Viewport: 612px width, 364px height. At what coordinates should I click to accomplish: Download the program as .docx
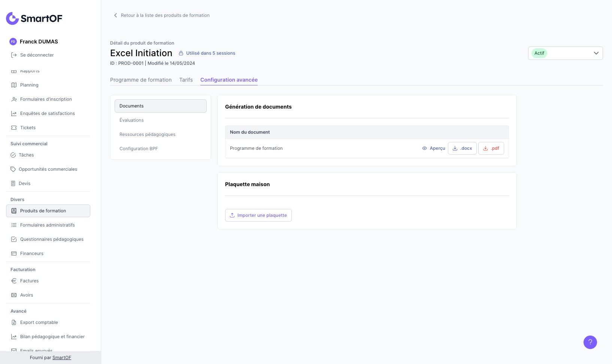click(462, 148)
